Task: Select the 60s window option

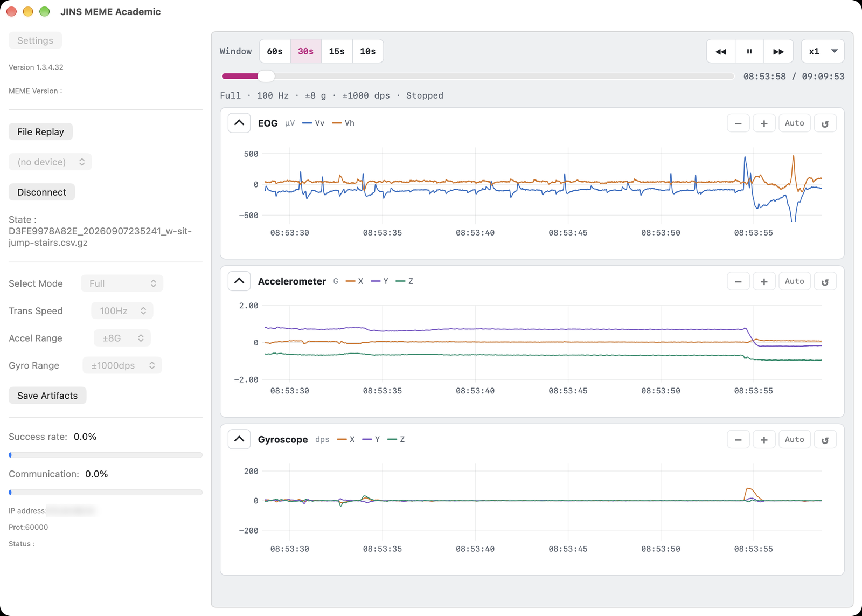Action: click(x=275, y=51)
